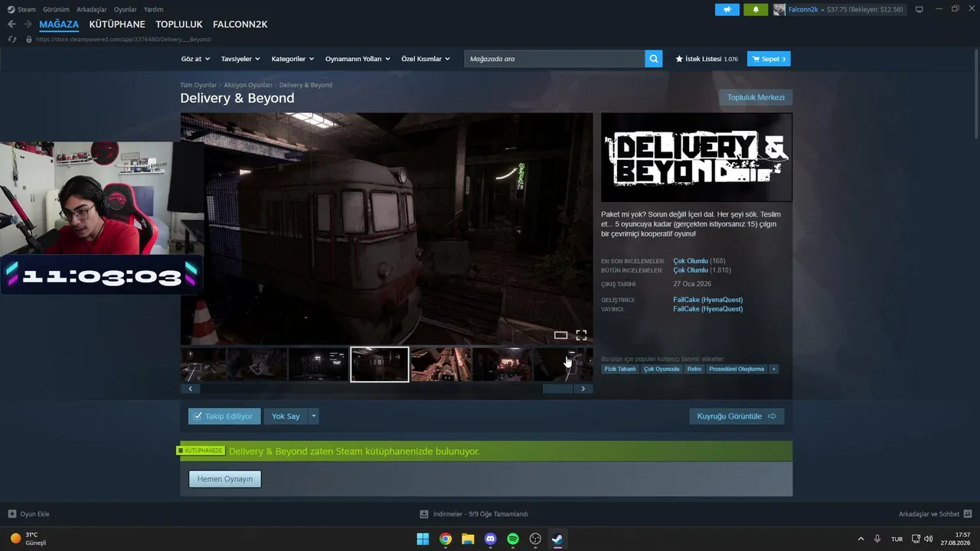980x551 pixels.
Task: Click the Delivery & Beyond header logo image
Action: pos(697,158)
